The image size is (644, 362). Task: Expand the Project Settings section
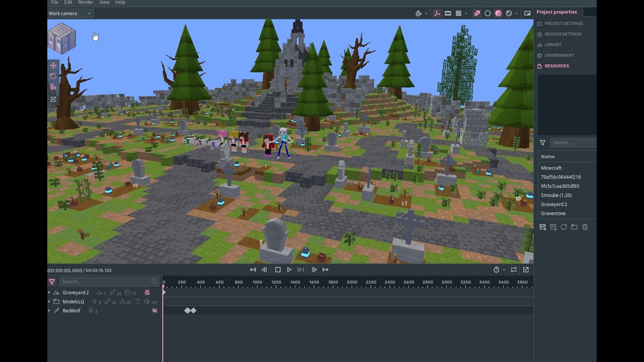coord(563,24)
